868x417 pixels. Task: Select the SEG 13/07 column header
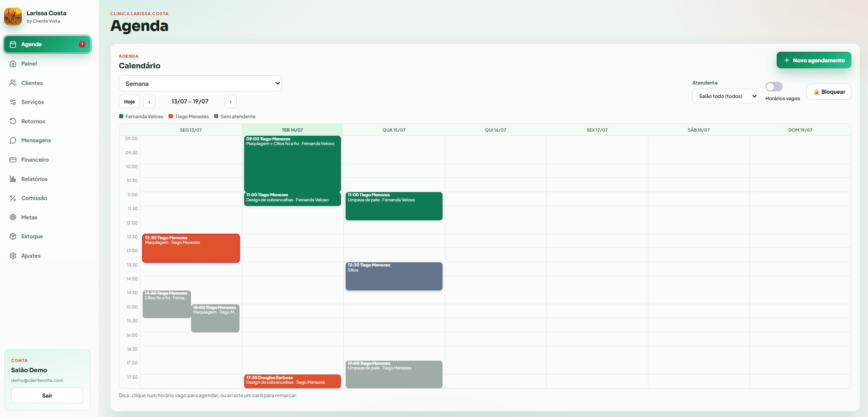coord(191,130)
